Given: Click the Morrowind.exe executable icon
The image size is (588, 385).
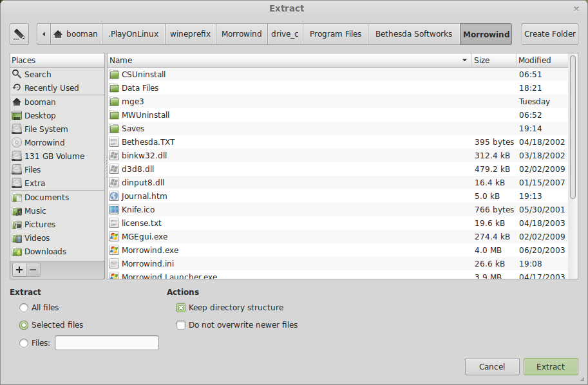Looking at the screenshot, I should tap(114, 250).
